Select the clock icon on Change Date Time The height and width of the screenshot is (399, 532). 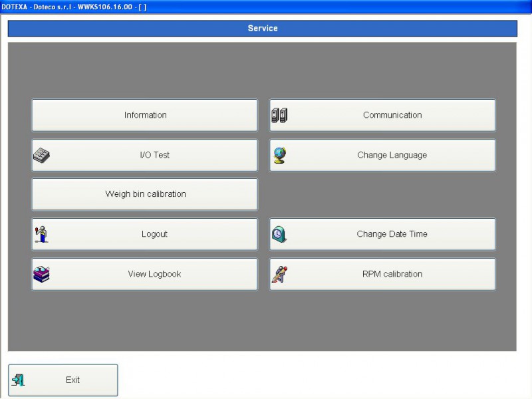tap(280, 233)
